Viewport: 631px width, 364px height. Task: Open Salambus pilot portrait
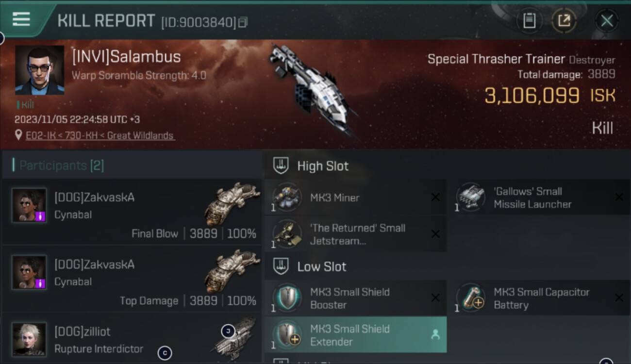(39, 70)
